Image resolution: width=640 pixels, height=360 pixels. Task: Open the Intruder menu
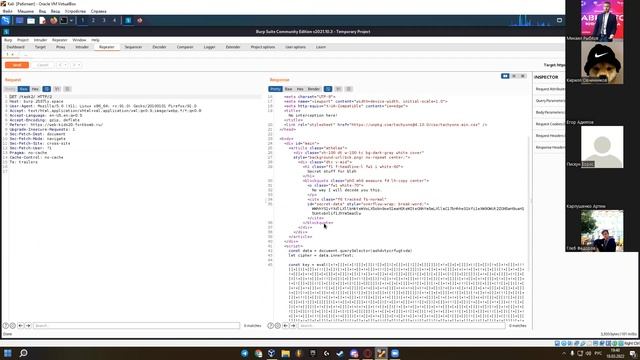tap(40, 40)
